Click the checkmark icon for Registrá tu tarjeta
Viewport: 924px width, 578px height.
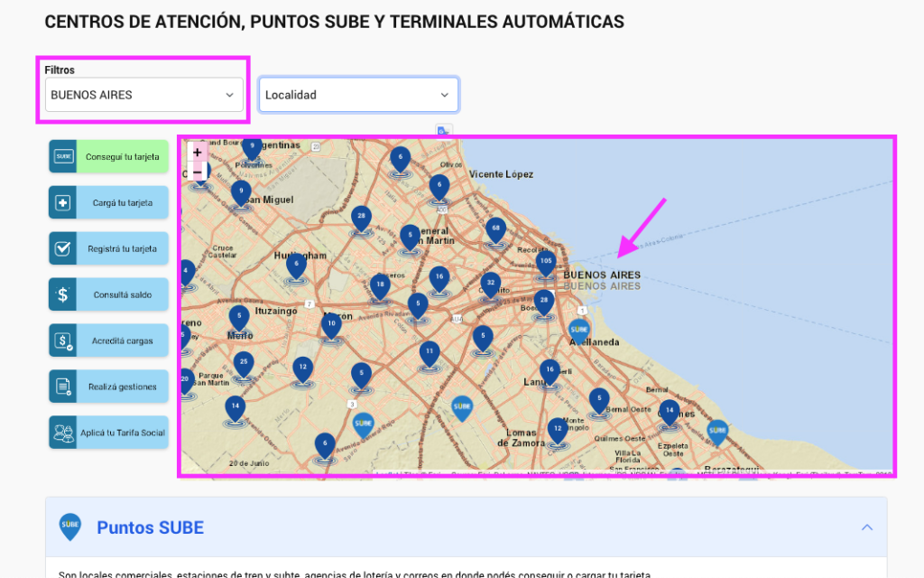[x=63, y=248]
